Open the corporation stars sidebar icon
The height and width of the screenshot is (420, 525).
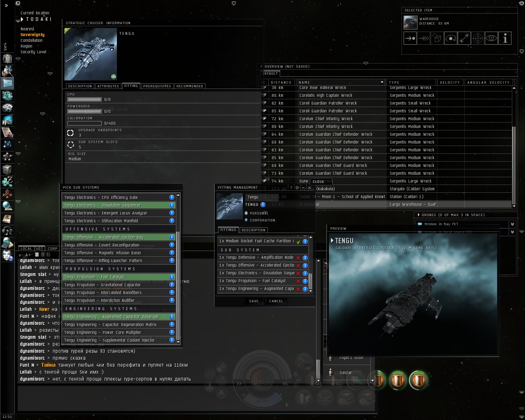pos(7,157)
